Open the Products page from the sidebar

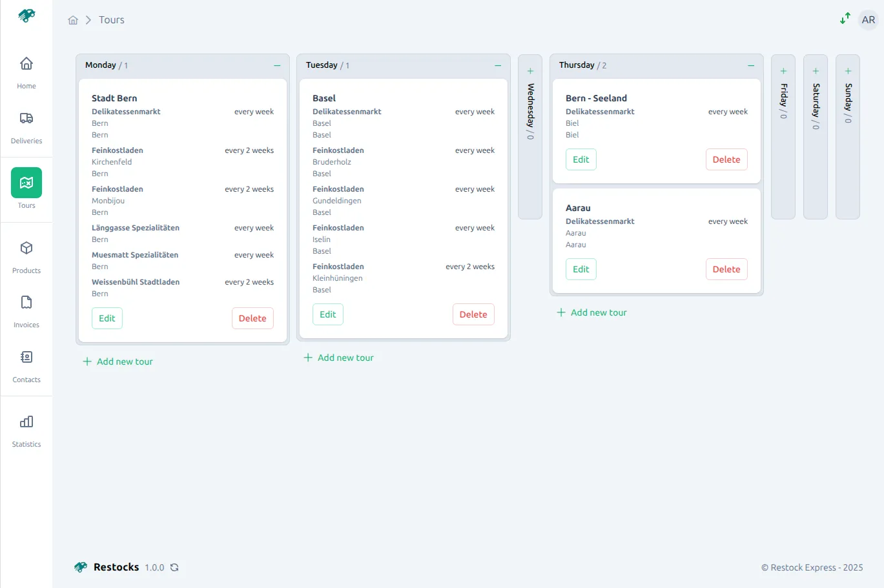click(x=26, y=256)
